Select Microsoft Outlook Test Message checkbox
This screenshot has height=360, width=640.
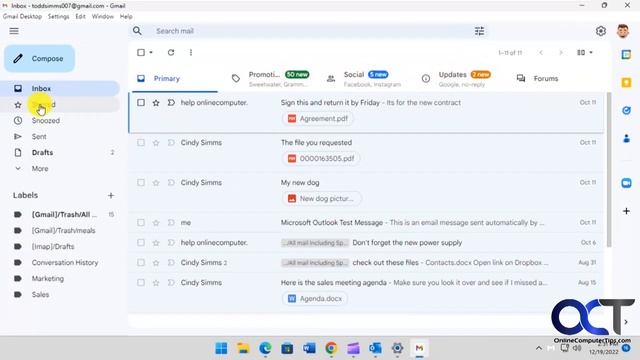coord(141,222)
